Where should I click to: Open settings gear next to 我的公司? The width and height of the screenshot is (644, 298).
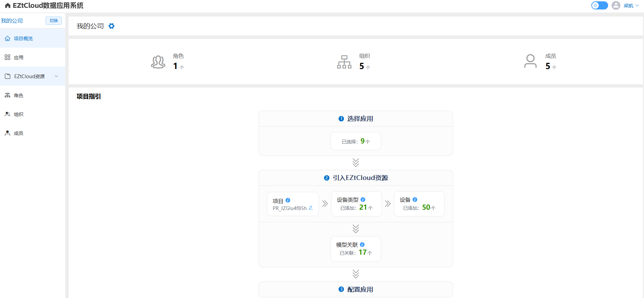tap(112, 26)
